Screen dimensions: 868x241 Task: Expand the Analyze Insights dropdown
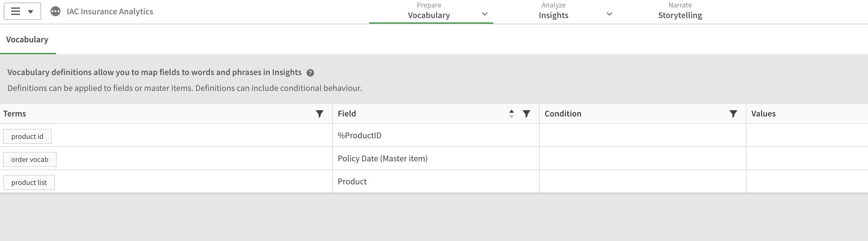[609, 14]
